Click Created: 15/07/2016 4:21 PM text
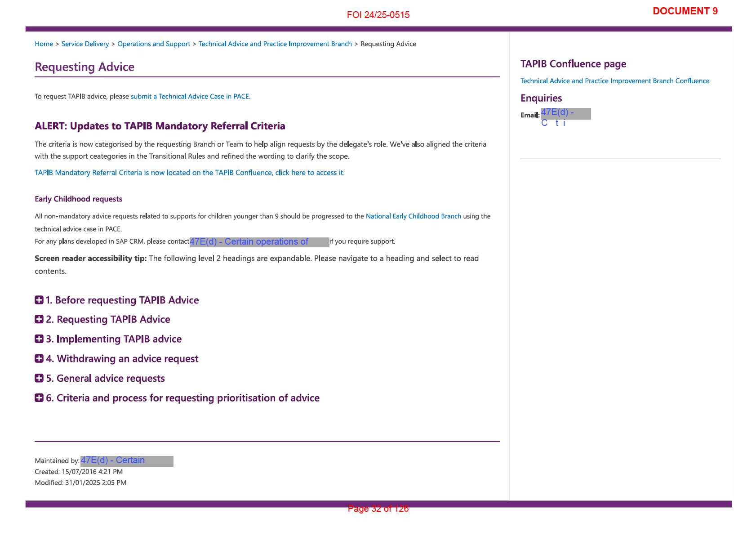Screen dimensions: 756x536 (79, 472)
